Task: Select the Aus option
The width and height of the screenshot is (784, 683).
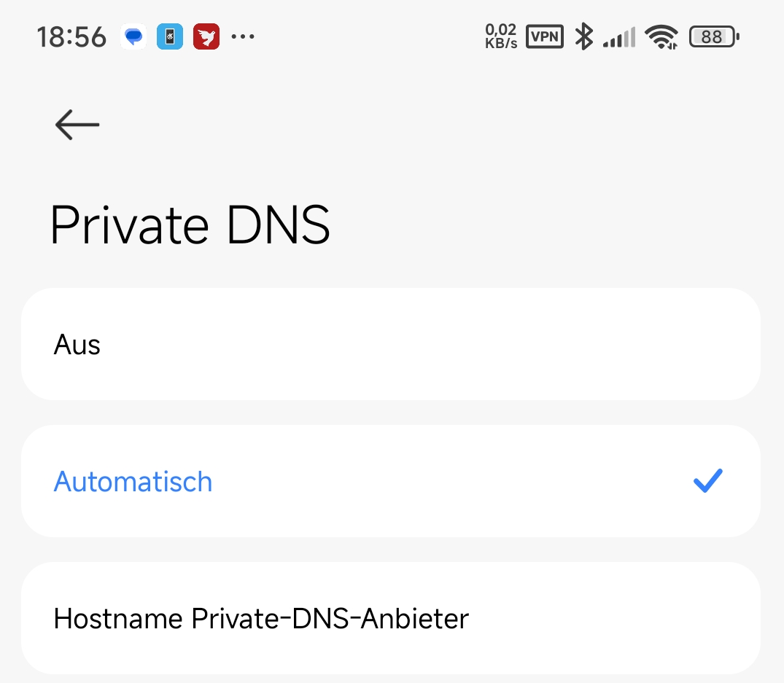Action: coord(391,344)
